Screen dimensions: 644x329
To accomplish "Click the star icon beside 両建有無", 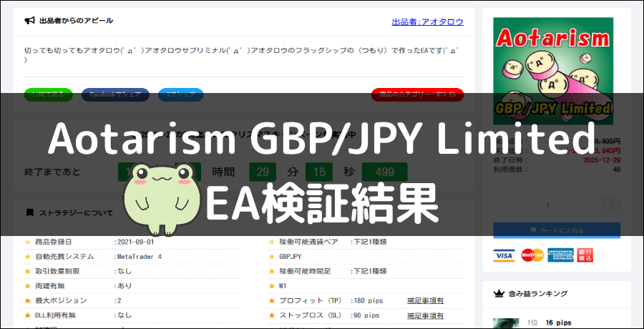I will click(28, 286).
